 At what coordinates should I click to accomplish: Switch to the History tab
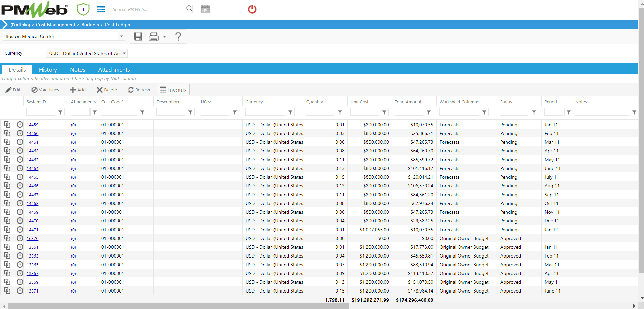click(48, 70)
